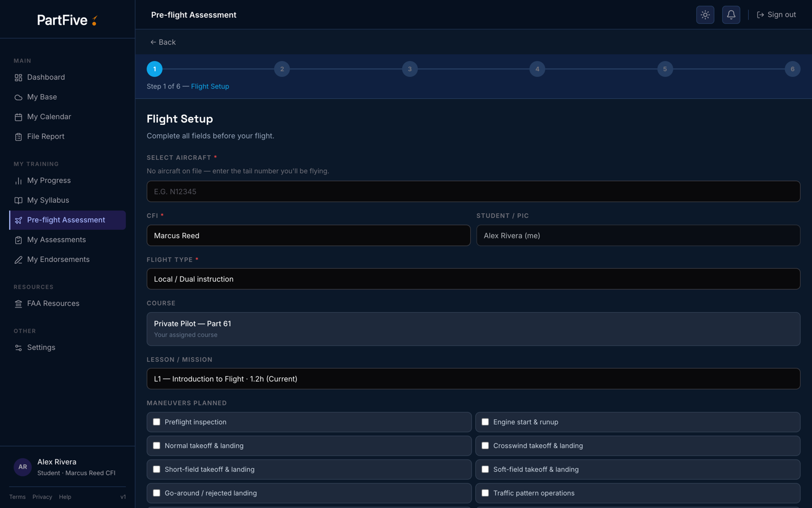Open the Lesson / Mission dropdown
This screenshot has width=812, height=508.
[473, 379]
